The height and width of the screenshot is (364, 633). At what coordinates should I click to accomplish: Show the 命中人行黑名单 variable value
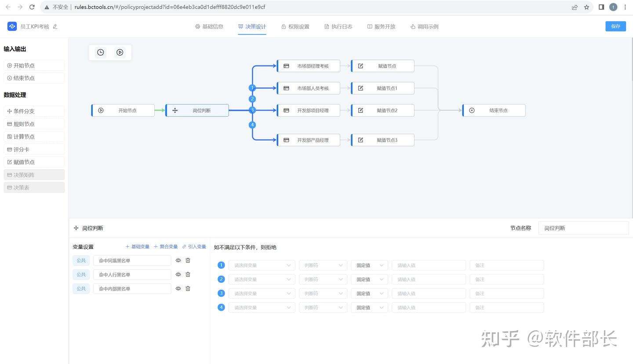(178, 274)
